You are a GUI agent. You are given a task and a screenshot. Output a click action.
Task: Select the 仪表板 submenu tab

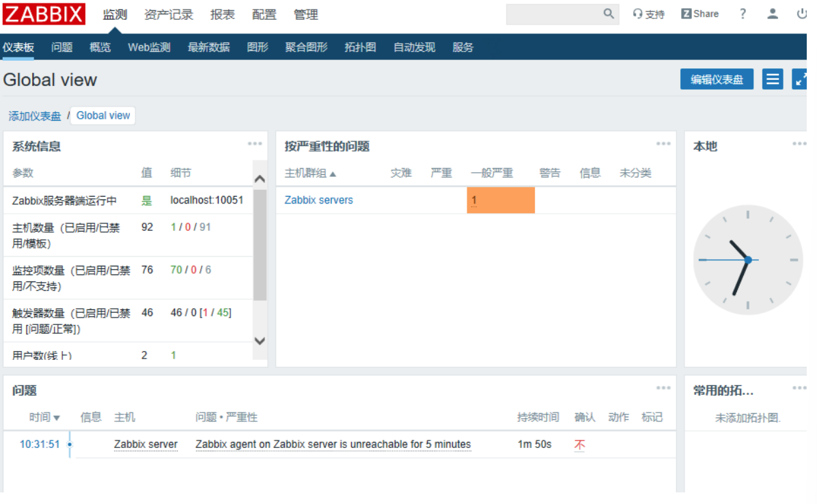(x=18, y=47)
